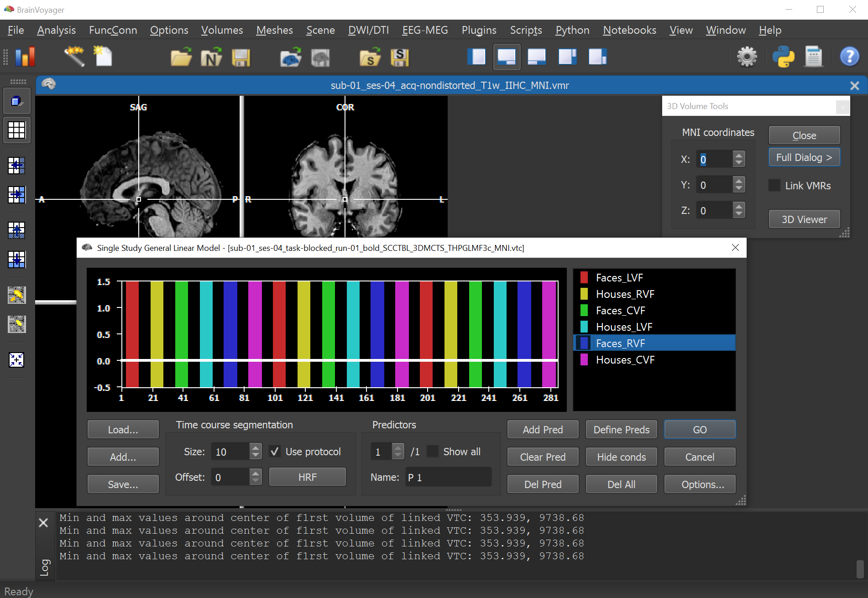Click the yellow Houses_RVF color swatch

tap(584, 294)
